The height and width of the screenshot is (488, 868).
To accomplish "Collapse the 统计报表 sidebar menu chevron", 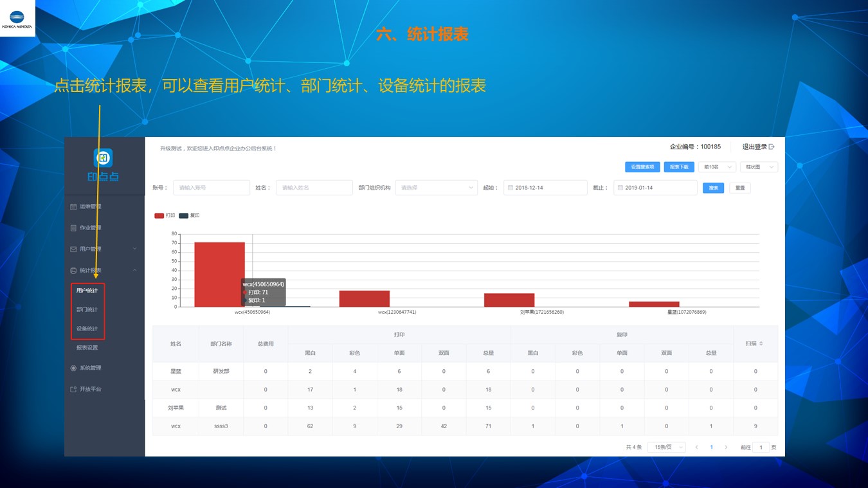I will tap(135, 270).
